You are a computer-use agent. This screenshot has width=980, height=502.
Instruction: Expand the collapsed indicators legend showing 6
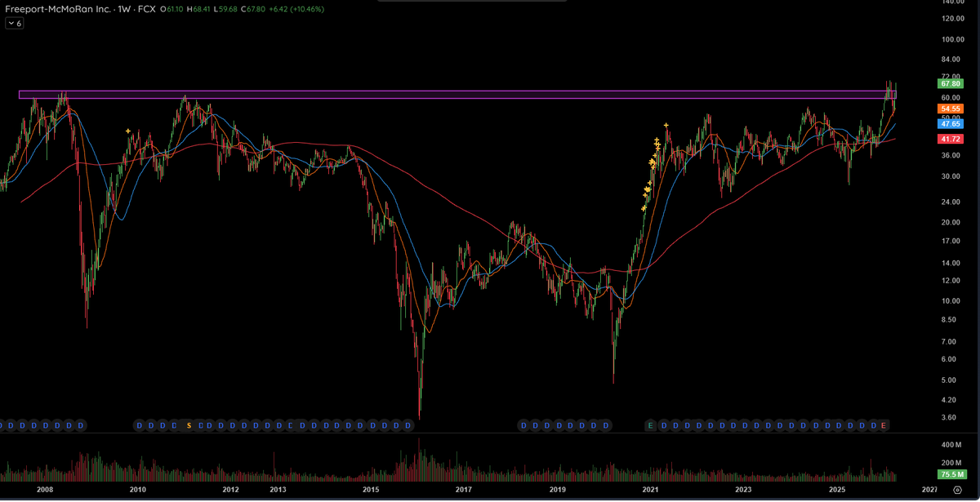tap(15, 24)
